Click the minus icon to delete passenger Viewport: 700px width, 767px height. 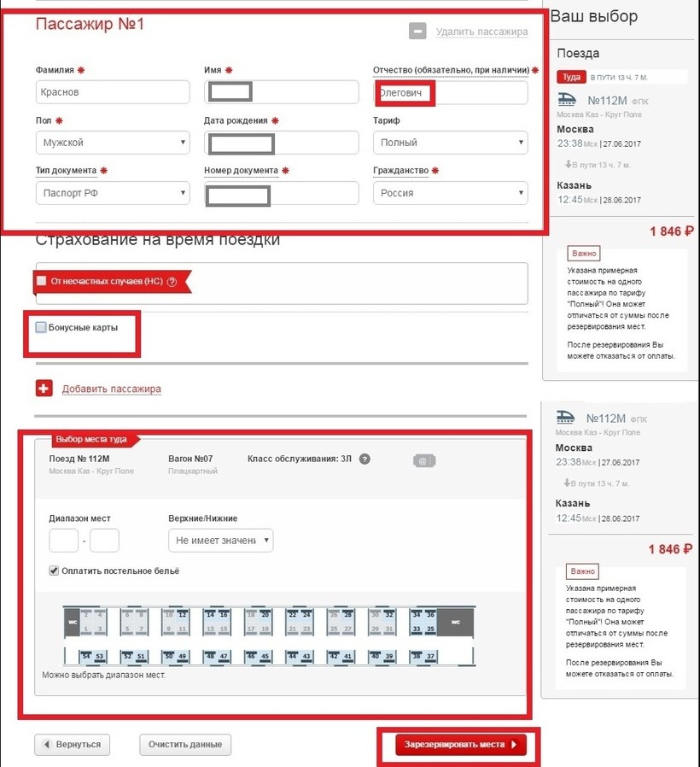pos(417,31)
